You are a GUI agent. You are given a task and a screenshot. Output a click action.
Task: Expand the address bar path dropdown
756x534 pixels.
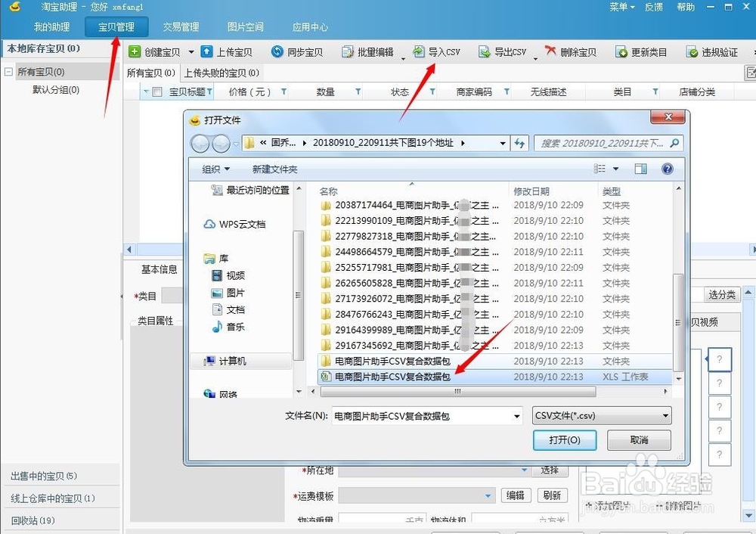click(x=503, y=143)
